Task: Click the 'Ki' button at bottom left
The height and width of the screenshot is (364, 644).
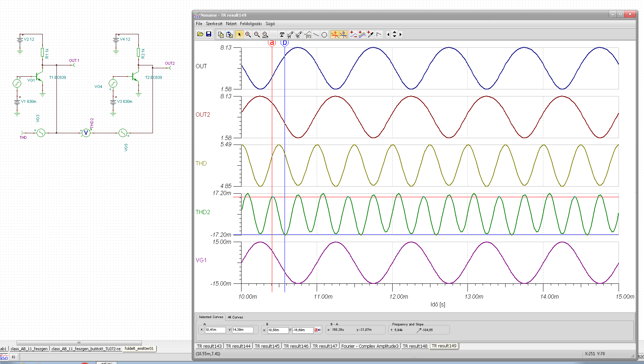Action: click(13, 357)
